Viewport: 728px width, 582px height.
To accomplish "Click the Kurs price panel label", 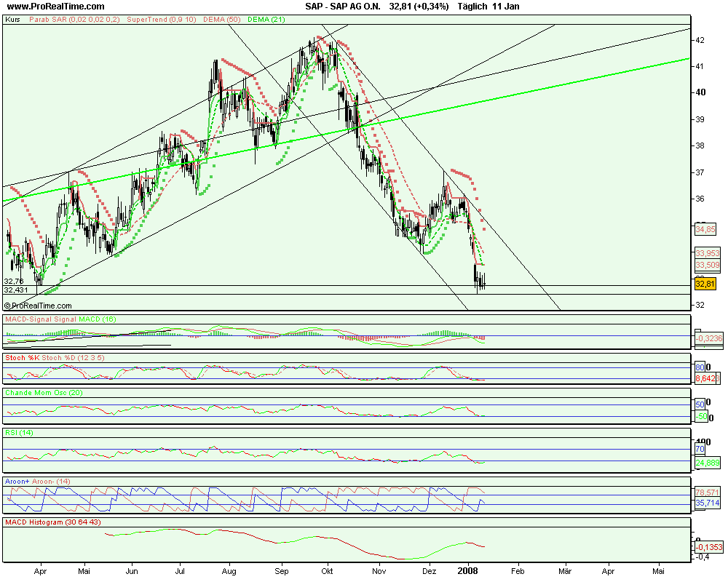I will point(12,20).
